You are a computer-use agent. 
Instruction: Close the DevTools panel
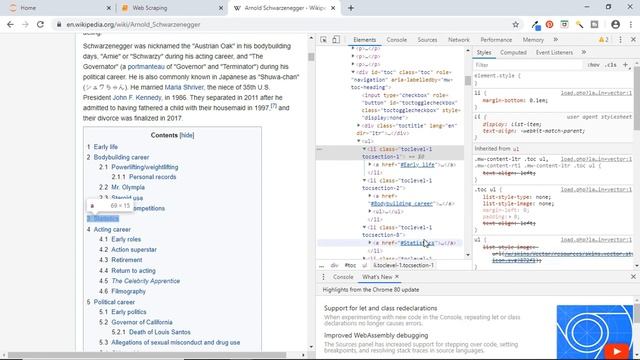coord(633,40)
